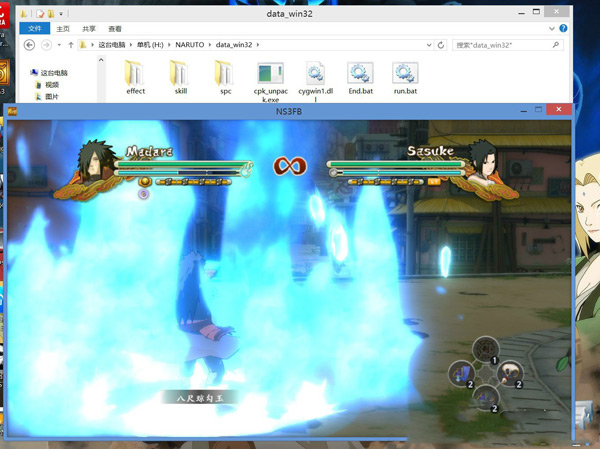
Task: Refresh the data_win32 folder view
Action: coord(441,45)
